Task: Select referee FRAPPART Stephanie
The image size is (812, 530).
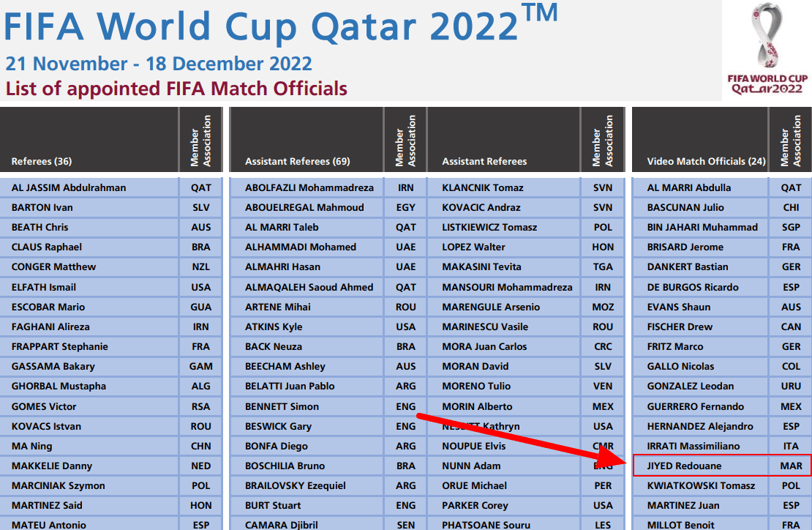Action: click(59, 346)
